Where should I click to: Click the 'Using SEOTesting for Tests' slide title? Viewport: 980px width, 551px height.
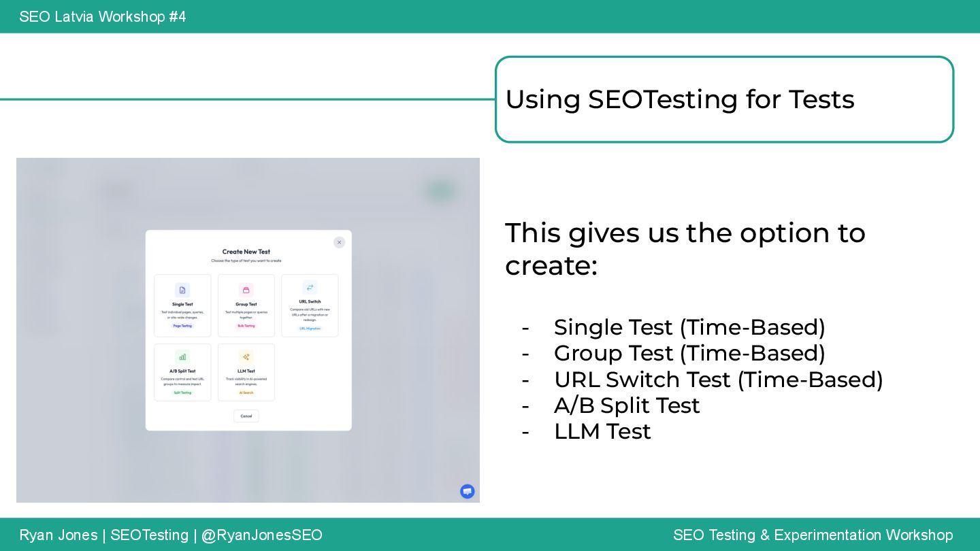[x=679, y=99]
